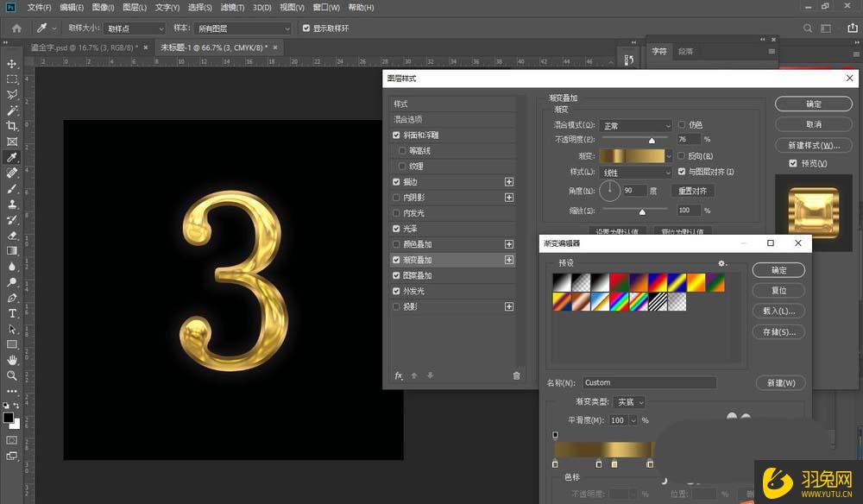Toggle show sampling ring (显示取样环) checkbox

tap(306, 28)
